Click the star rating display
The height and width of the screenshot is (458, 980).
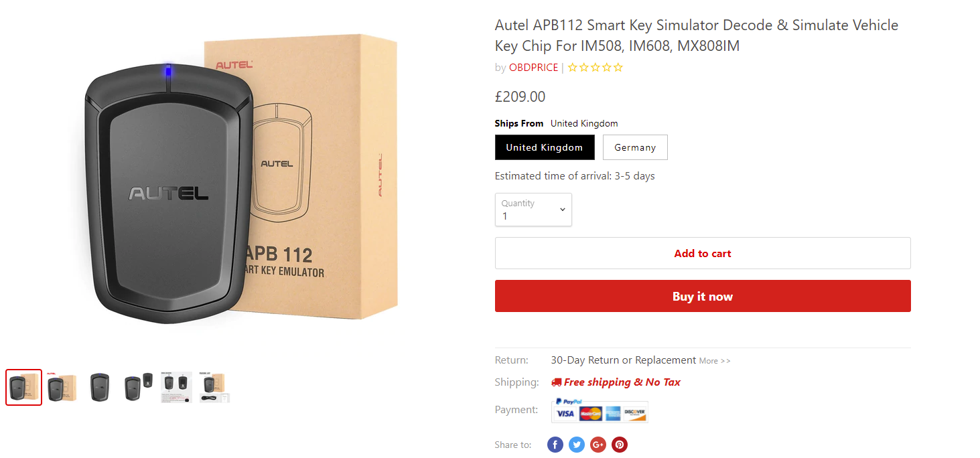[x=595, y=67]
